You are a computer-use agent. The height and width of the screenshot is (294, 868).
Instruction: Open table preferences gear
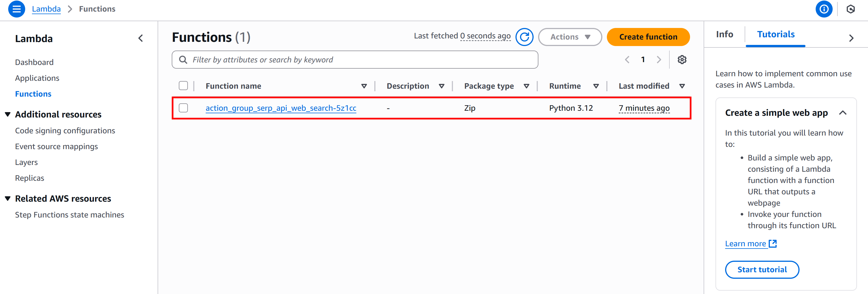click(x=682, y=60)
